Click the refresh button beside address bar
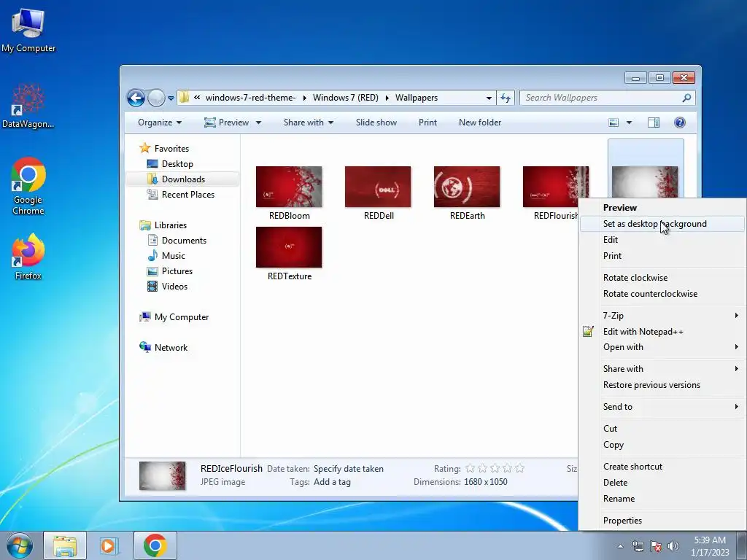This screenshot has height=560, width=747. 506,98
